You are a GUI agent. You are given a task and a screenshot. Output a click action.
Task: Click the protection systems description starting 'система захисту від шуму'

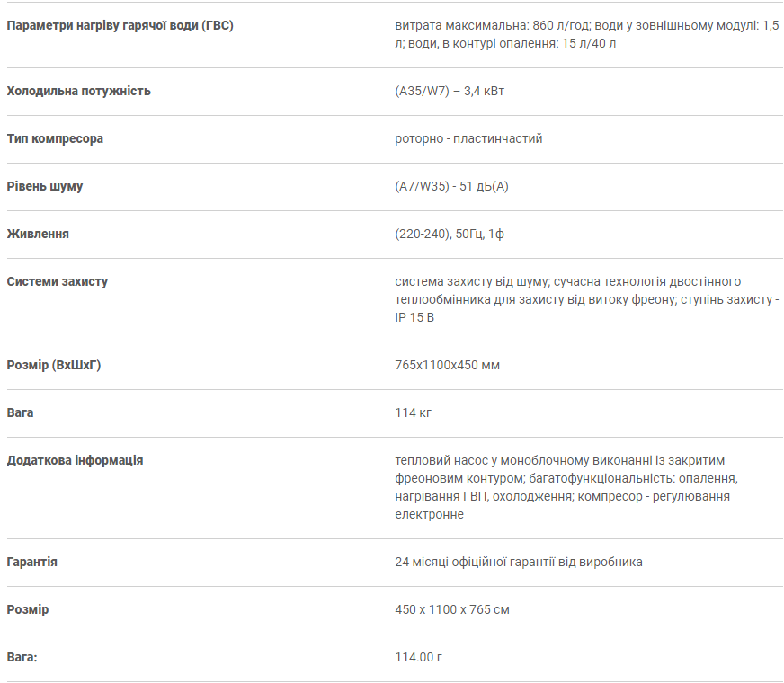(x=587, y=299)
